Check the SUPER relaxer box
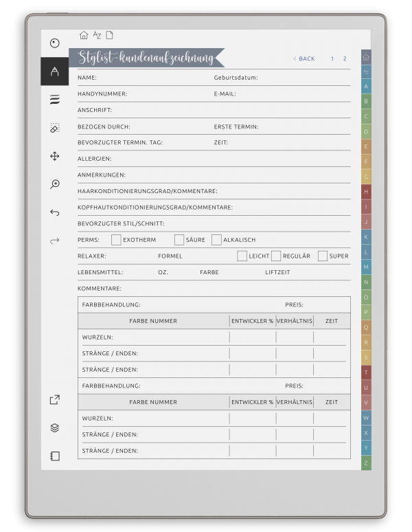The image size is (412, 532). pyautogui.click(x=323, y=256)
